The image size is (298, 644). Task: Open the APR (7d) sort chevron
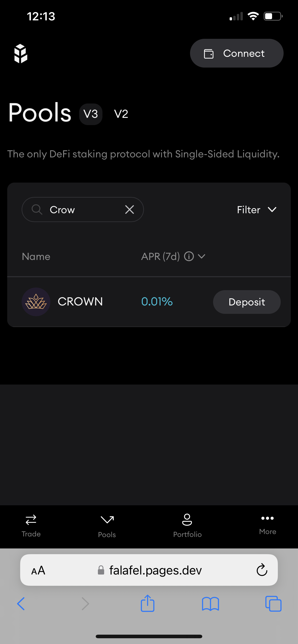coord(202,256)
